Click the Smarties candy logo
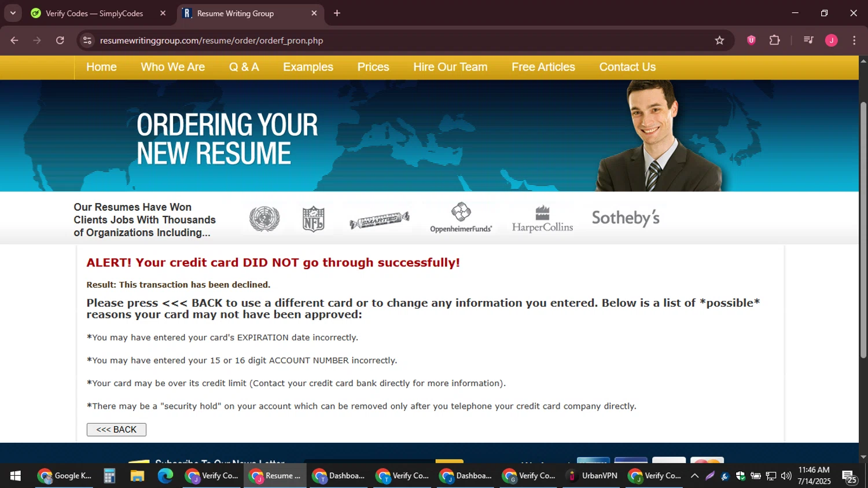The image size is (868, 488). click(380, 220)
